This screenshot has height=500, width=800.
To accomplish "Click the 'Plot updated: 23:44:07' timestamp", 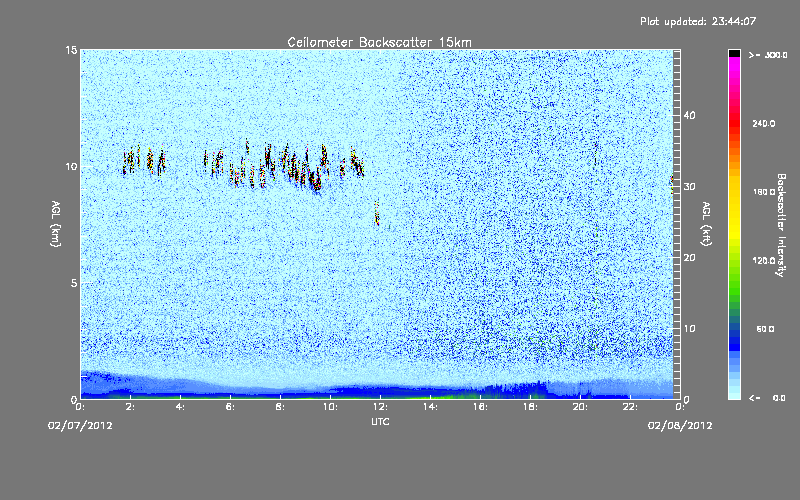I will coord(698,21).
